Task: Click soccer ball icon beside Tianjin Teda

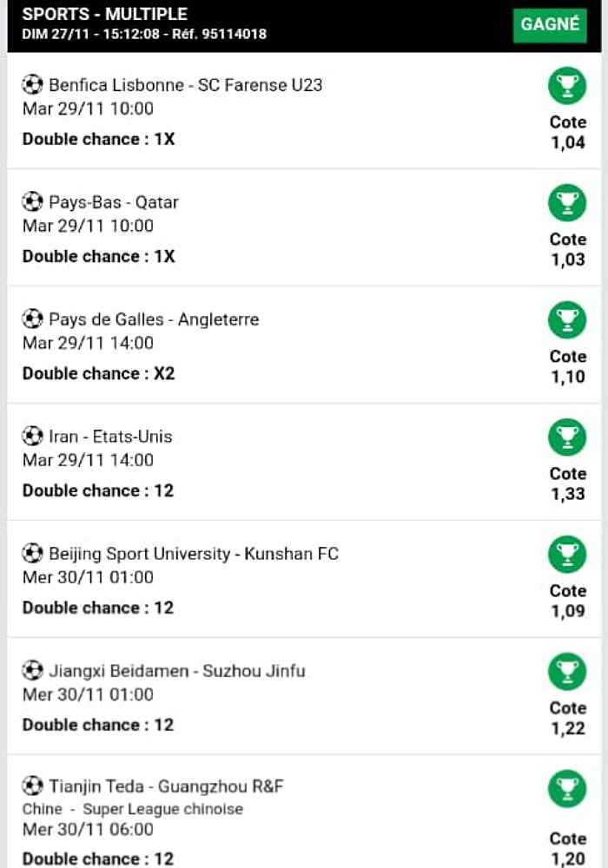Action: pyautogui.click(x=32, y=786)
